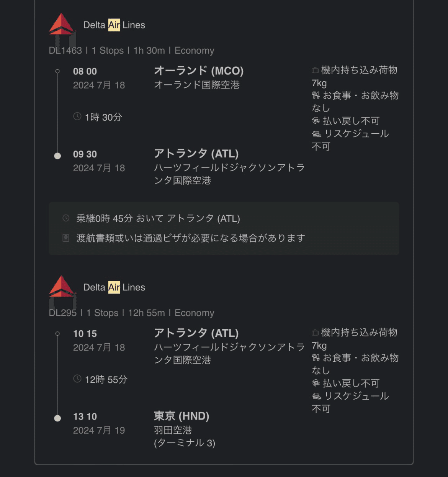Expand the layover info panel at ATL
Image resolution: width=448 pixels, height=477 pixels.
tap(224, 228)
